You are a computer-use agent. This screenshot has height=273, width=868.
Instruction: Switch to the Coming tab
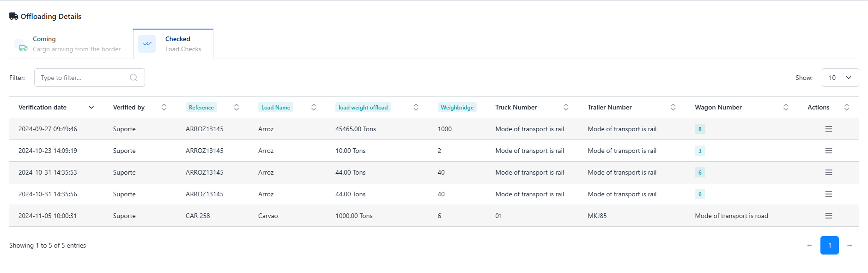[69, 44]
